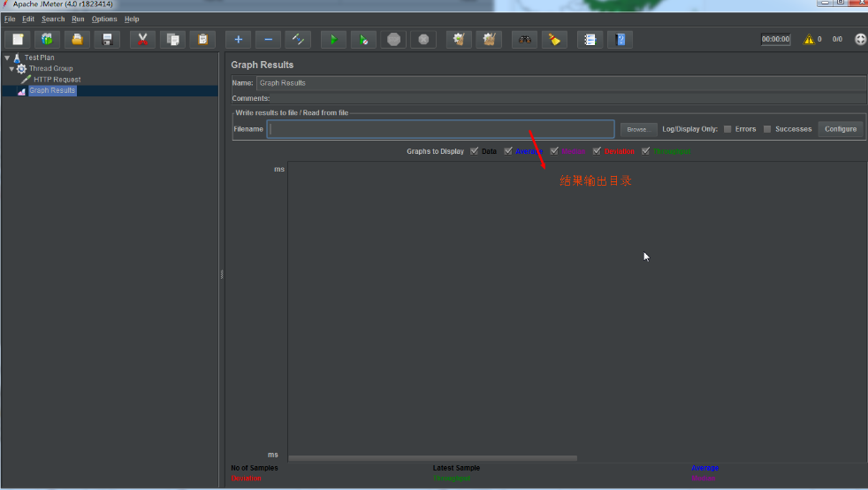Image resolution: width=868 pixels, height=490 pixels.
Task: Open the Help menu
Action: click(132, 19)
